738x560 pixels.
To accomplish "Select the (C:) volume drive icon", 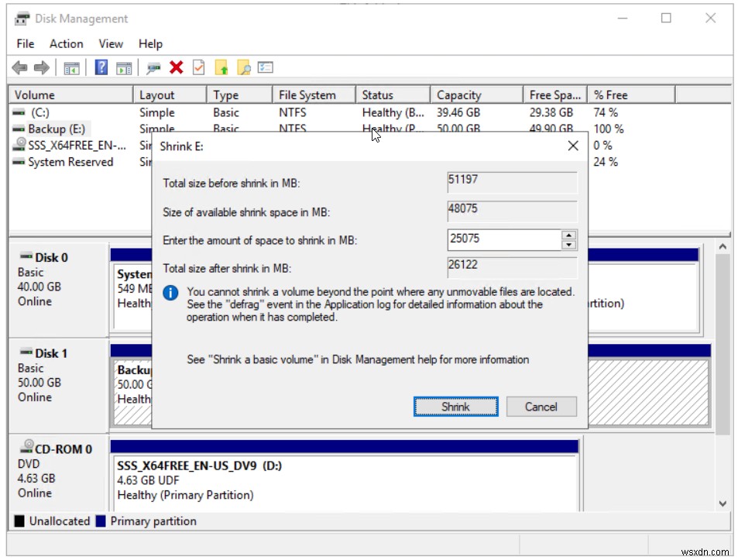I will tap(18, 112).
